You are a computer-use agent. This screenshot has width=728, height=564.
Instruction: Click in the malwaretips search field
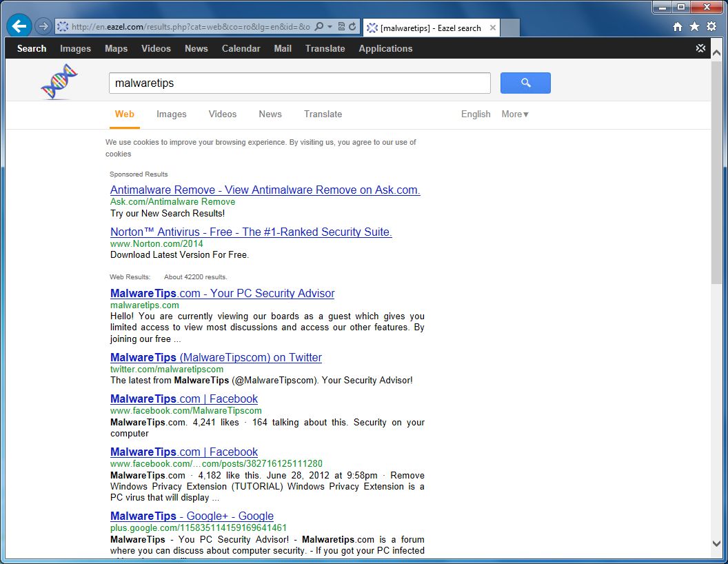[x=299, y=83]
